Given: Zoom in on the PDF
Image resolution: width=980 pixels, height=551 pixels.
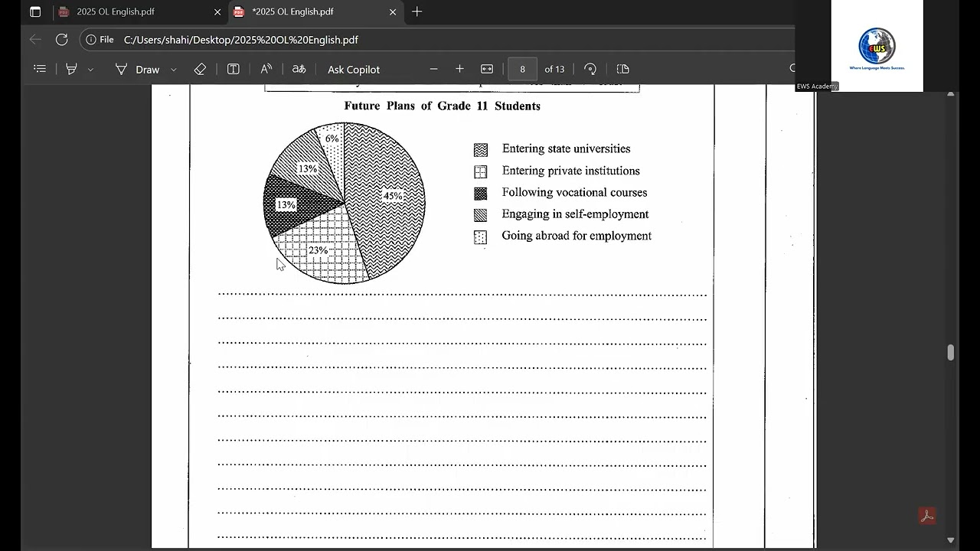Looking at the screenshot, I should [x=459, y=69].
